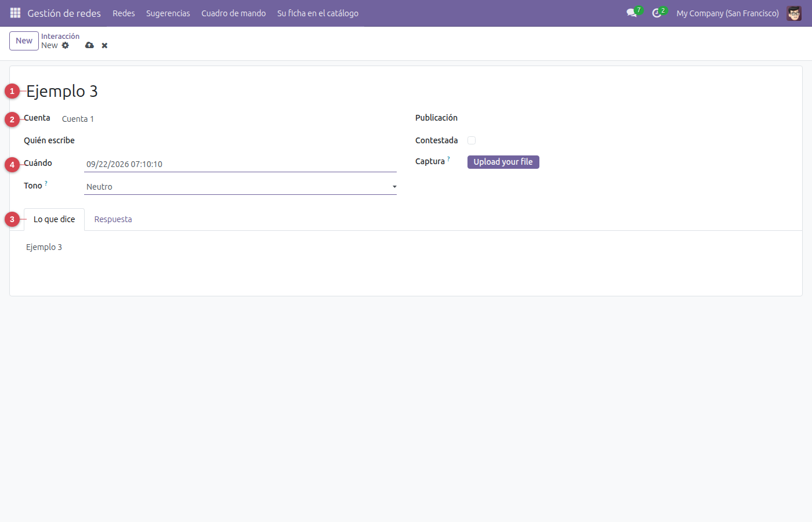Viewport: 812px width, 522px height.
Task: Open the Sugerencias menu
Action: 168,13
